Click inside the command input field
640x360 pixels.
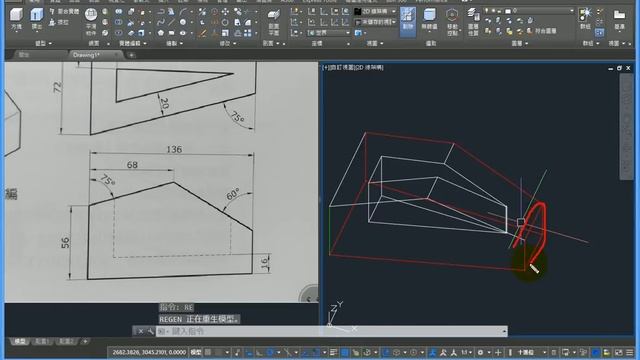(329, 331)
